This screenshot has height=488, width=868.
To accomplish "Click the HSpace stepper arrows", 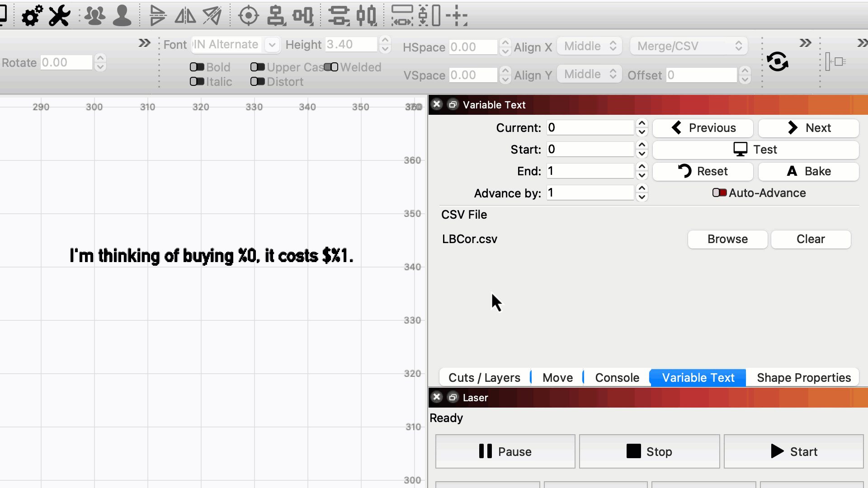I will tap(505, 47).
